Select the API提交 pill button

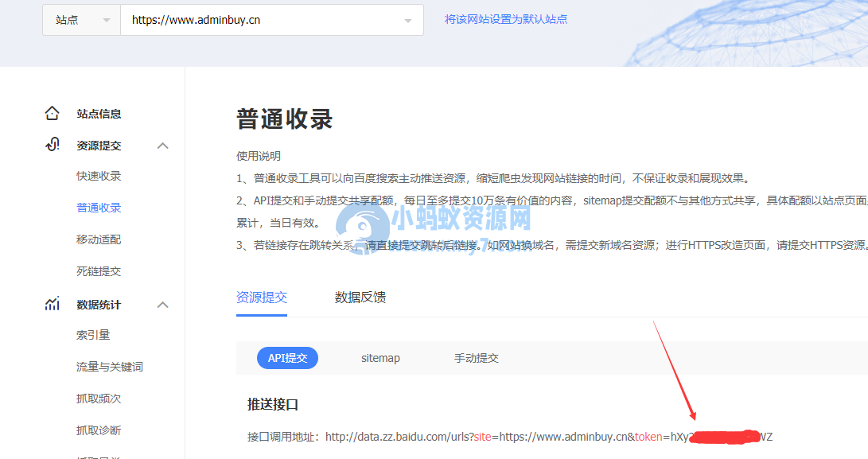tap(287, 358)
